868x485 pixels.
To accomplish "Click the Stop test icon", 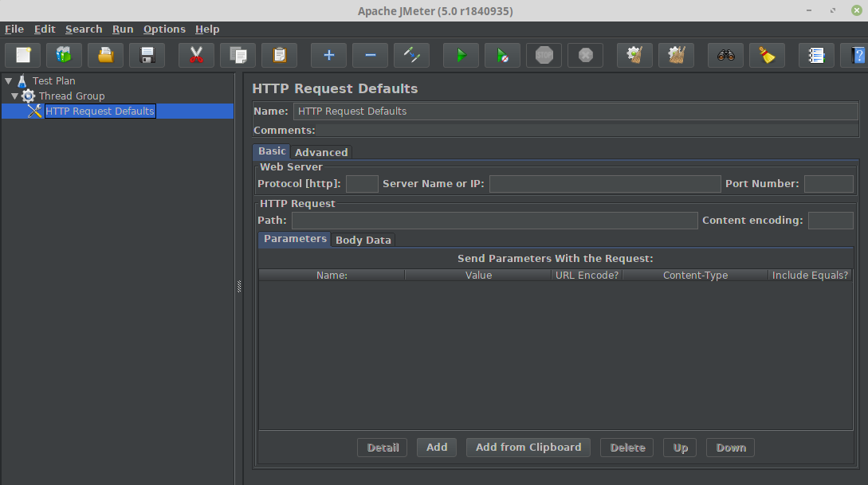I will pos(544,55).
